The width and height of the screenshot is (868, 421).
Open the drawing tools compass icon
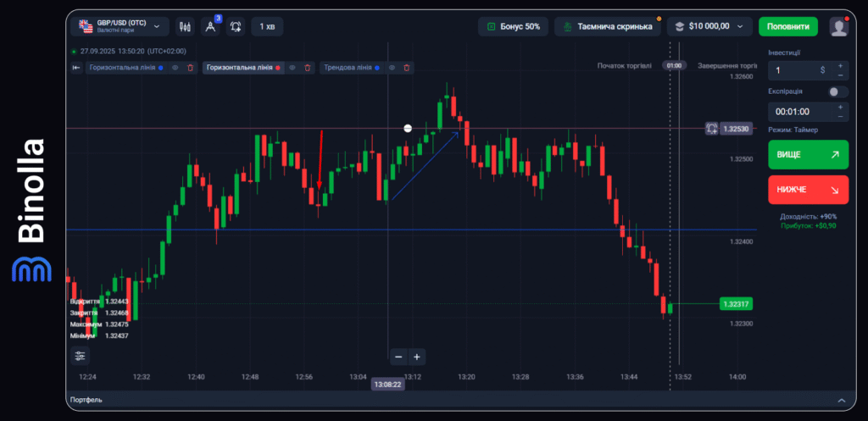click(210, 27)
